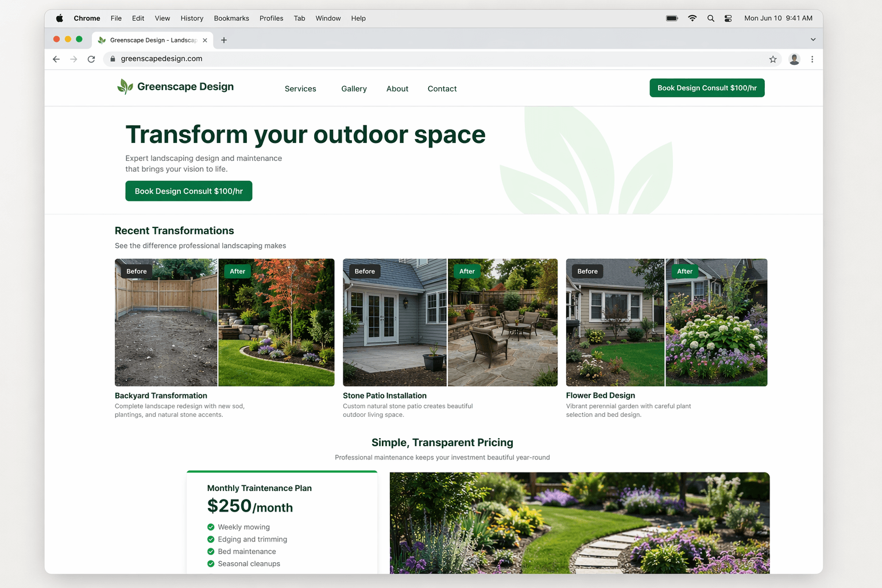
Task: Open the Chrome profile avatar
Action: pyautogui.click(x=795, y=59)
